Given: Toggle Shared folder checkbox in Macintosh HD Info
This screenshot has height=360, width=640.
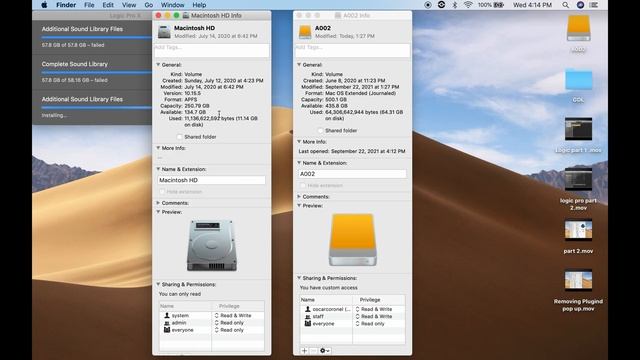Looking at the screenshot, I should [x=179, y=137].
